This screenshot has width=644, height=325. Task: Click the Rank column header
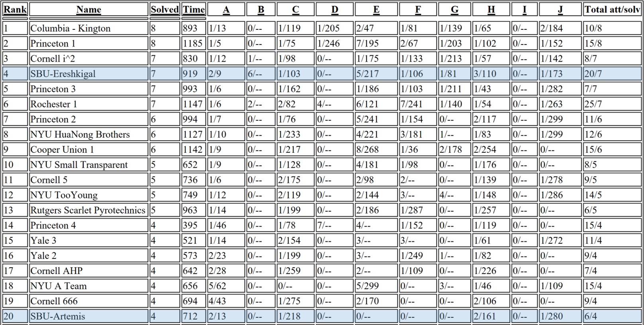15,10
